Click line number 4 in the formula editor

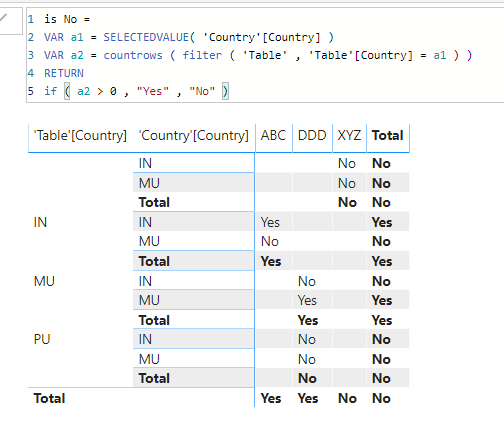pos(31,73)
